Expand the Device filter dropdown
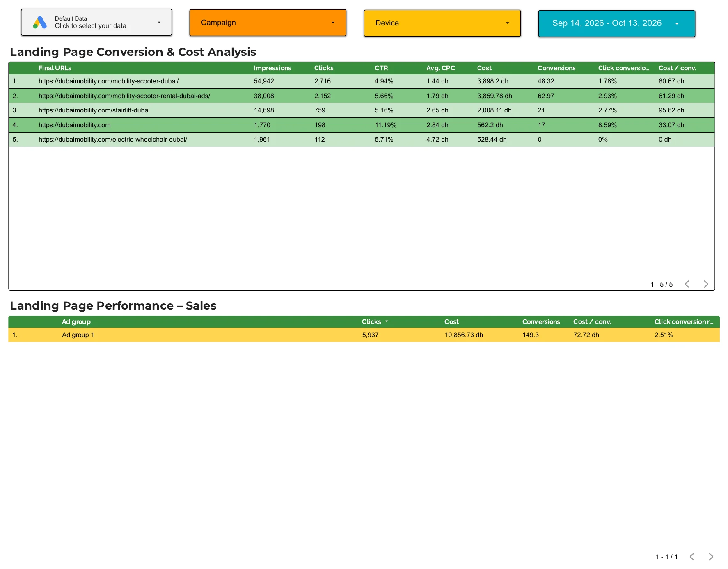 (x=442, y=23)
